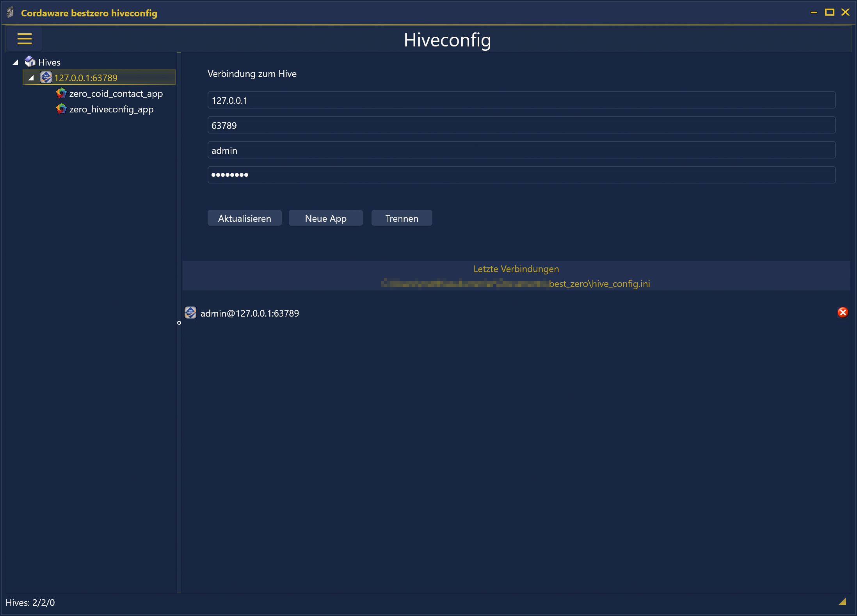Click the Letzte Verbindungen header
The image size is (857, 616).
(x=516, y=269)
